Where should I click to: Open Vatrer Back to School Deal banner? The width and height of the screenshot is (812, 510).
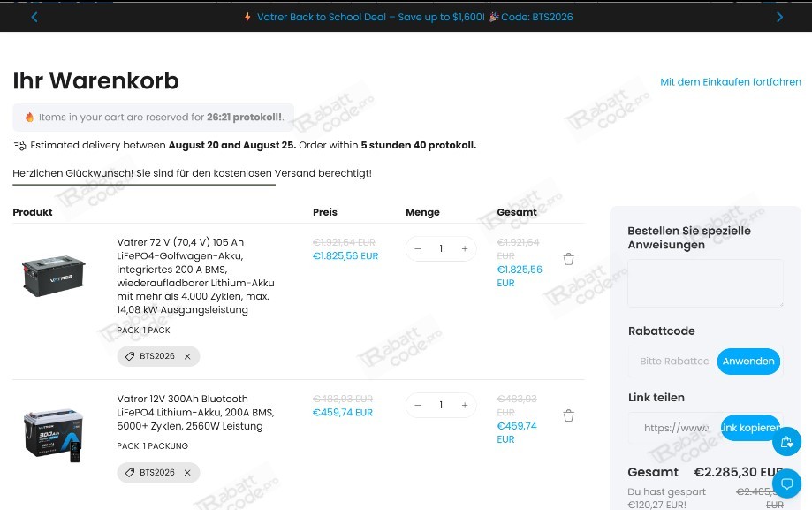[x=408, y=17]
